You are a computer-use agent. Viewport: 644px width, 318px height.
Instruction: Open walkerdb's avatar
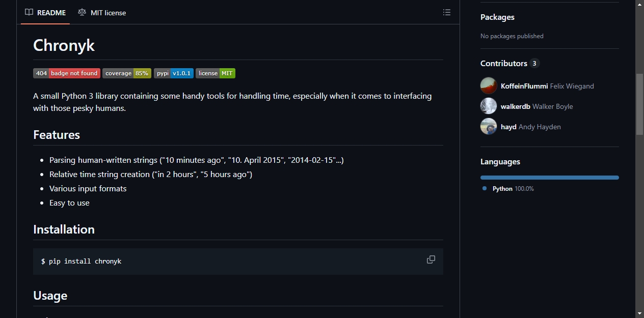coord(489,106)
